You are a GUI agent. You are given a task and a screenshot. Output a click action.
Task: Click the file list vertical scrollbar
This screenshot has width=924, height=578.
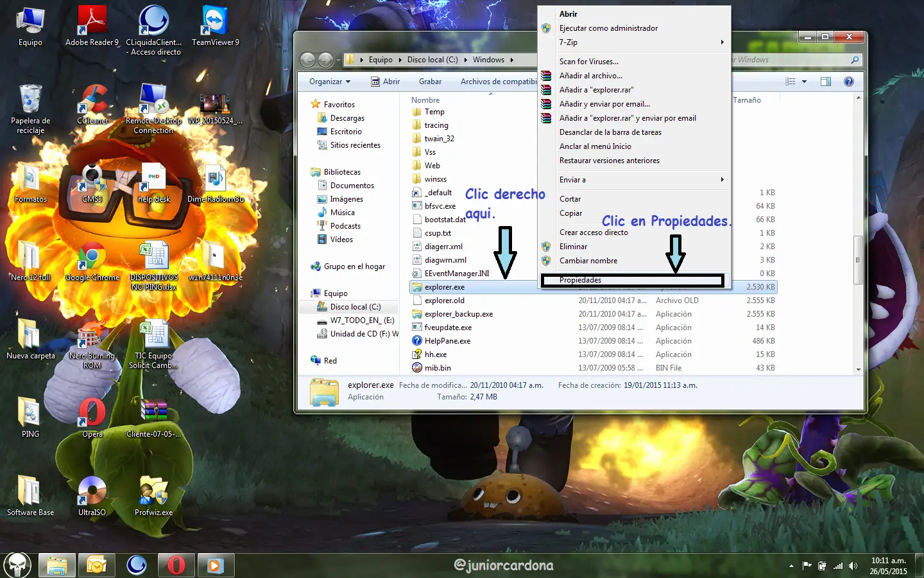[858, 260]
